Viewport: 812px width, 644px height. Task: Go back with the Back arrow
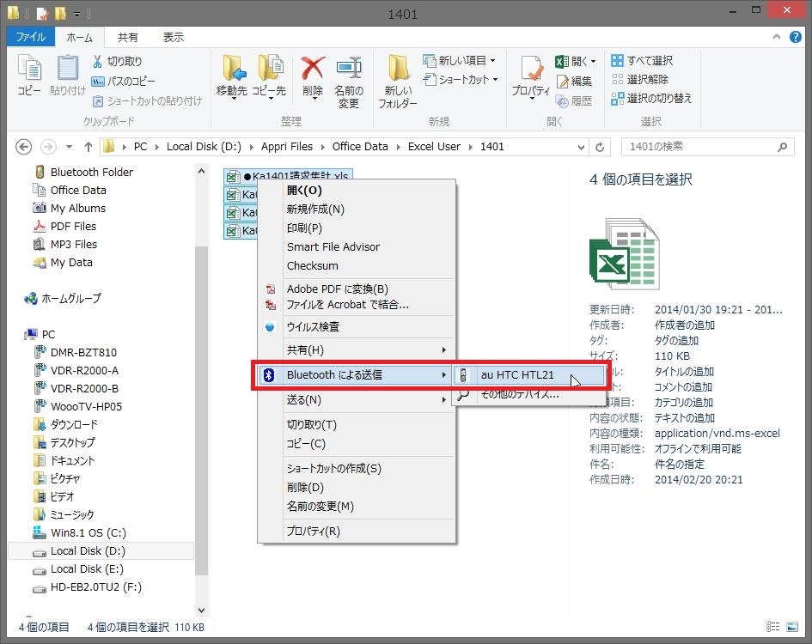[x=23, y=147]
